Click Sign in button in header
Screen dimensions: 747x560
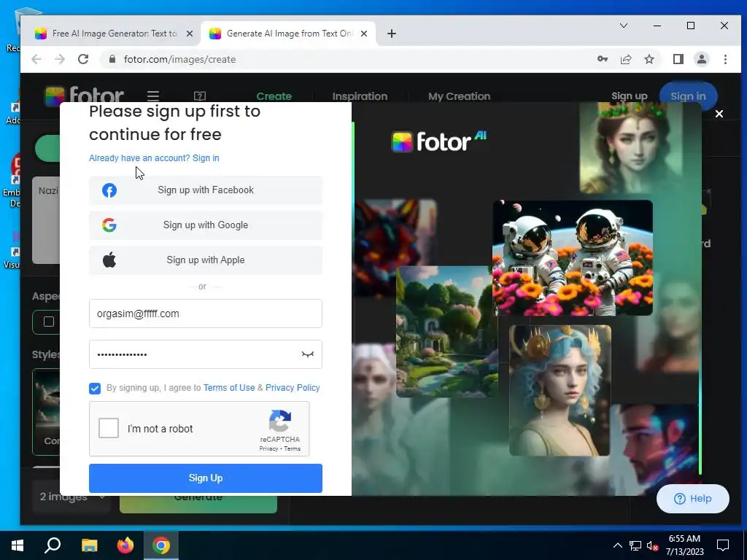click(x=688, y=96)
